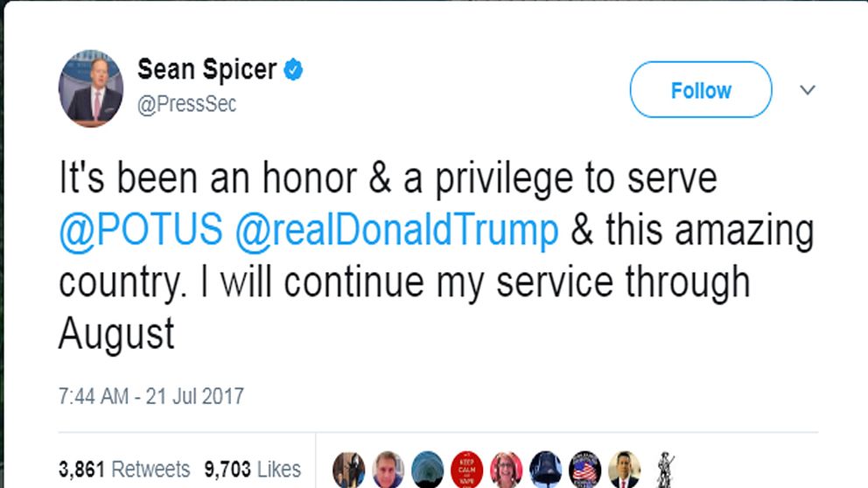View the 9,703 Likes list
This screenshot has width=868, height=488.
[x=253, y=469]
